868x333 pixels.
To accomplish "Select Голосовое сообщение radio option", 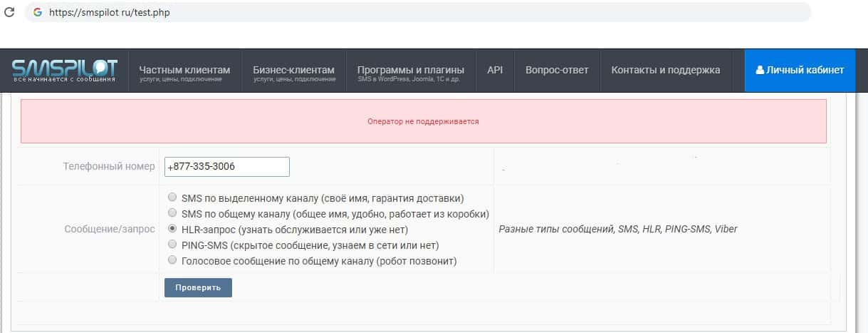I will point(172,260).
